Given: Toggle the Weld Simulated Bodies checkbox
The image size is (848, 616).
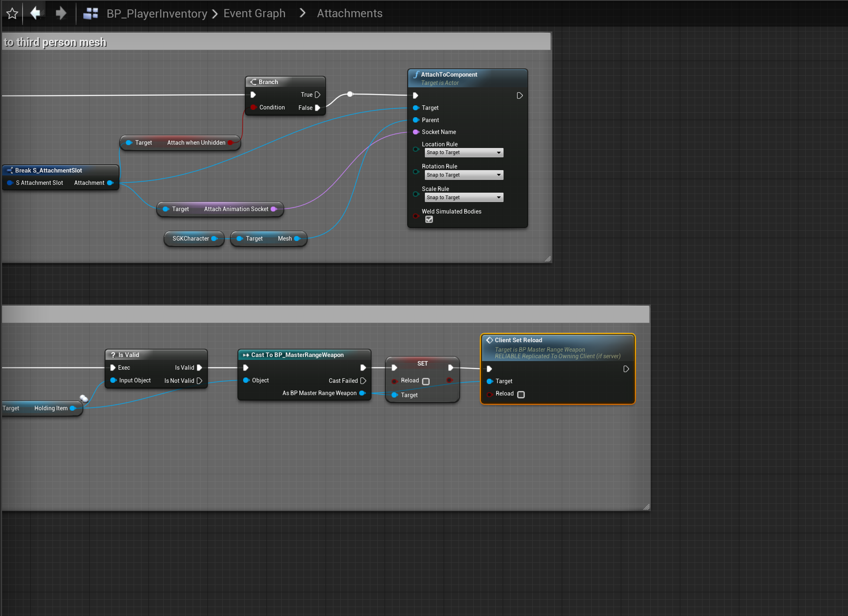Looking at the screenshot, I should (429, 220).
